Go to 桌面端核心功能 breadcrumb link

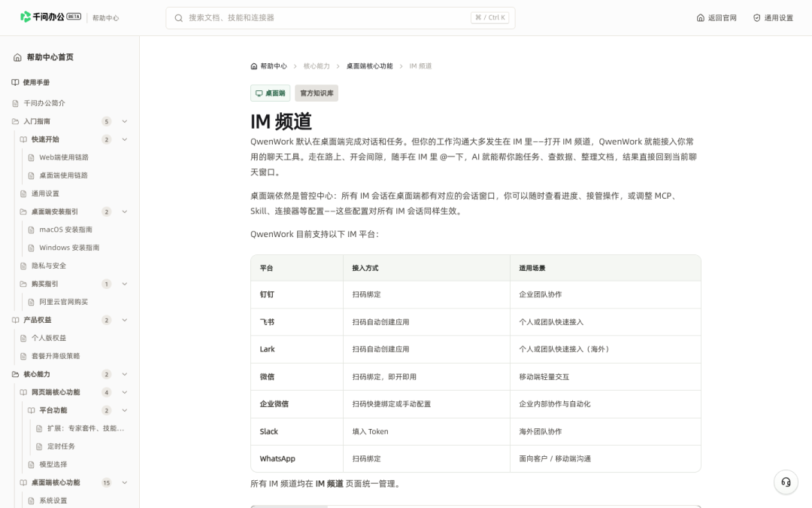pyautogui.click(x=370, y=66)
